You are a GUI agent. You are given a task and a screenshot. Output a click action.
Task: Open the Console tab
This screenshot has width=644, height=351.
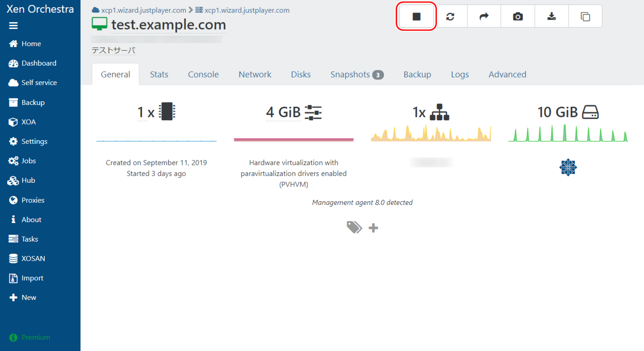tap(203, 74)
